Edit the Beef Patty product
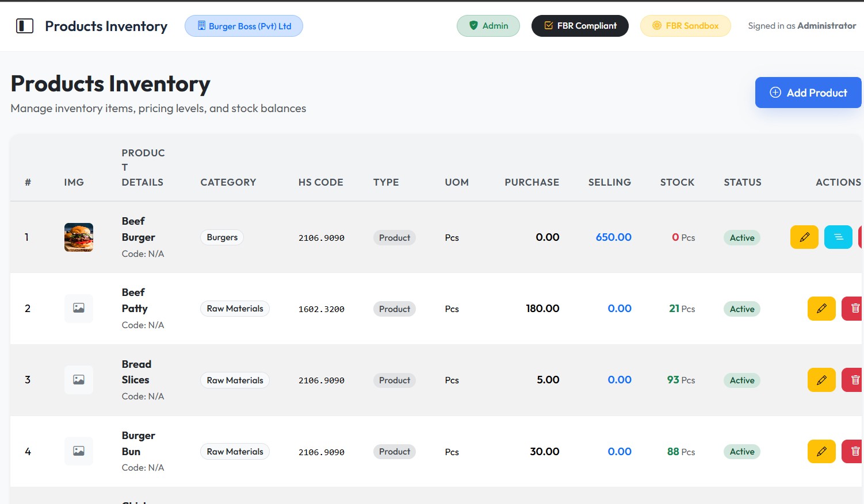This screenshot has height=504, width=864. point(821,309)
